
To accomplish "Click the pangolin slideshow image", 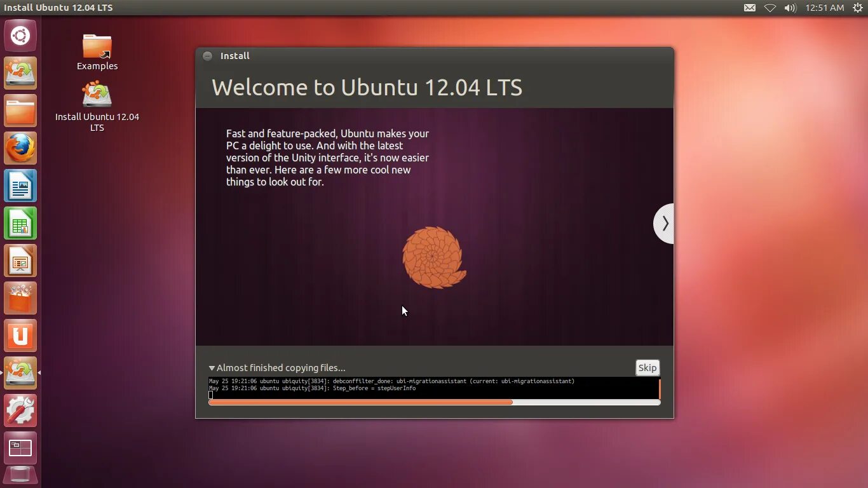I will [x=435, y=257].
